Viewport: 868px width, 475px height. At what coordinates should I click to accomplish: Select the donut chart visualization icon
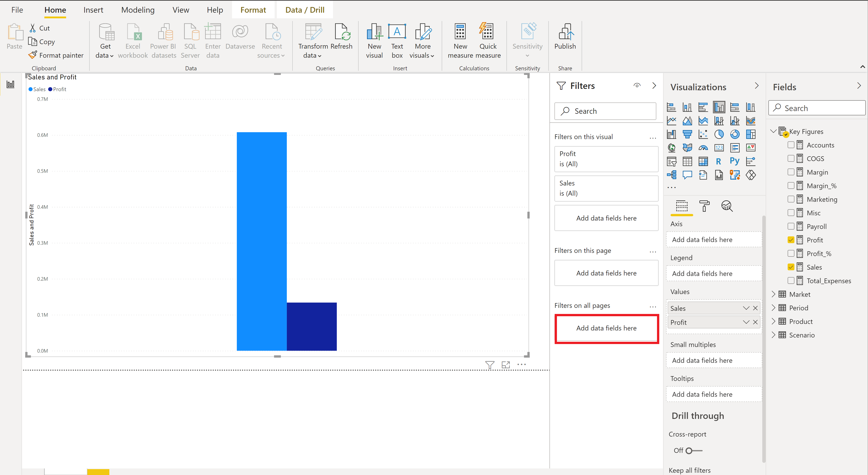pyautogui.click(x=735, y=134)
